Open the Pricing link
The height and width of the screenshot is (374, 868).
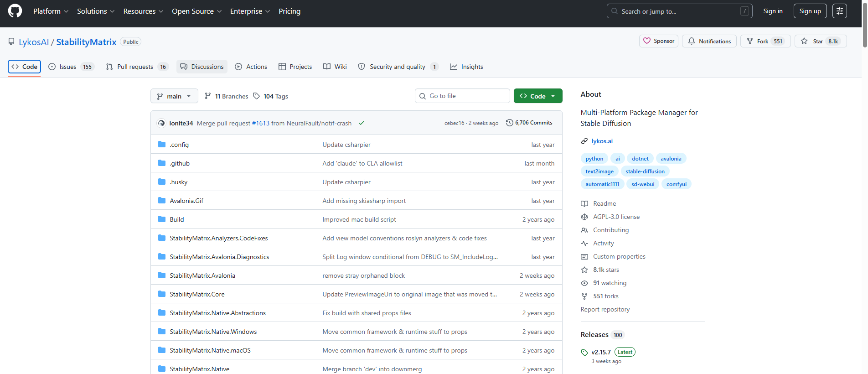[x=289, y=11]
